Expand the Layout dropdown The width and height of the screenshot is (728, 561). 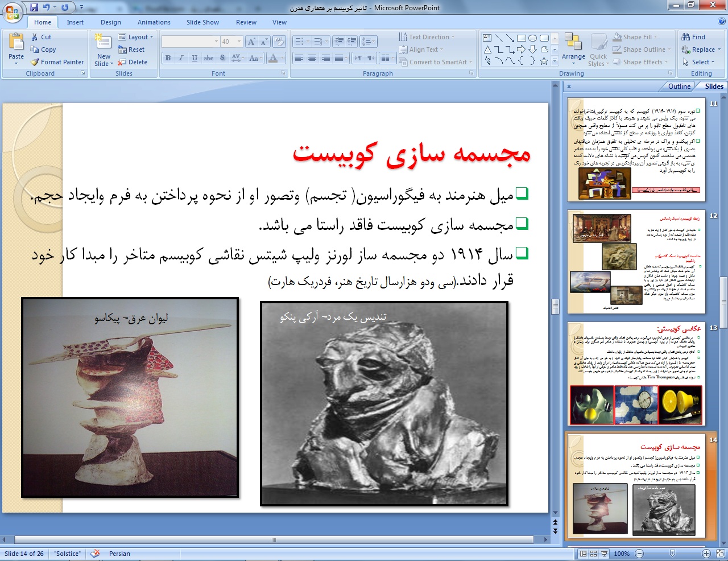coord(136,37)
